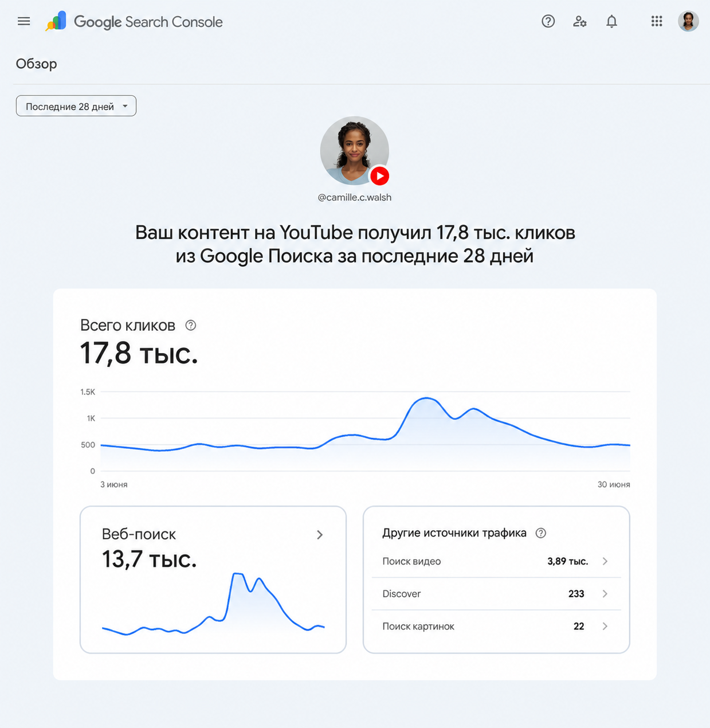Click the Веб-поиск card title
Viewport: 710px width, 728px height.
click(x=139, y=534)
